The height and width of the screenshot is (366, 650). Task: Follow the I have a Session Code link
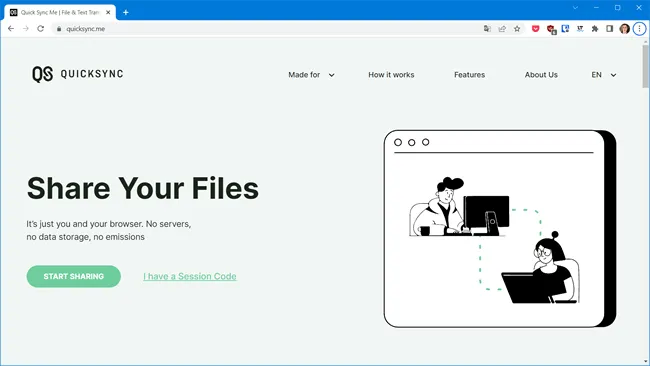tap(190, 276)
